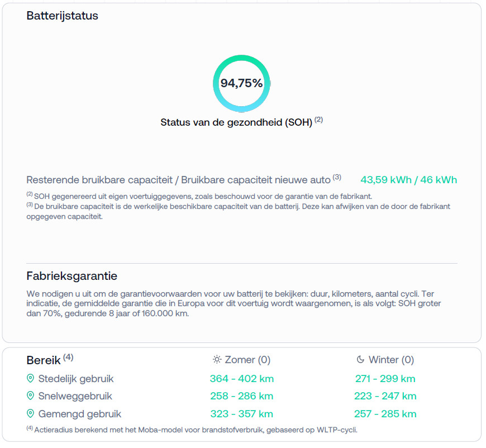486x448 pixels.
Task: Select the Winter (0) column header
Action: pos(390,360)
